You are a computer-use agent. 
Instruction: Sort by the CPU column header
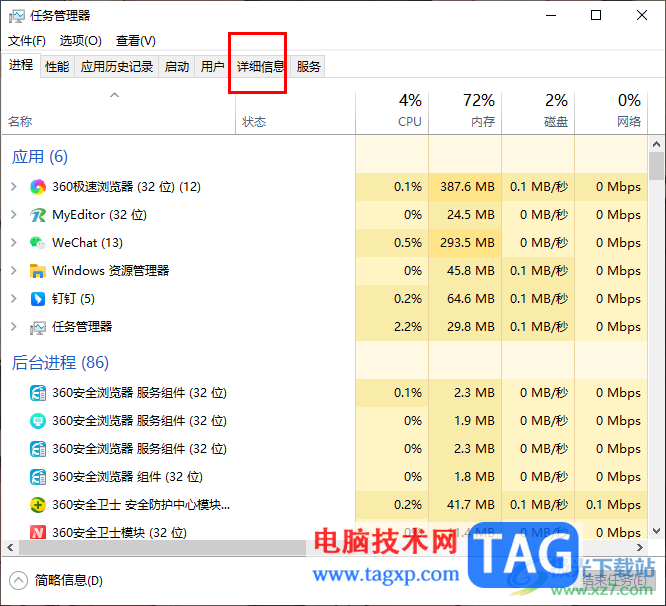[392, 113]
